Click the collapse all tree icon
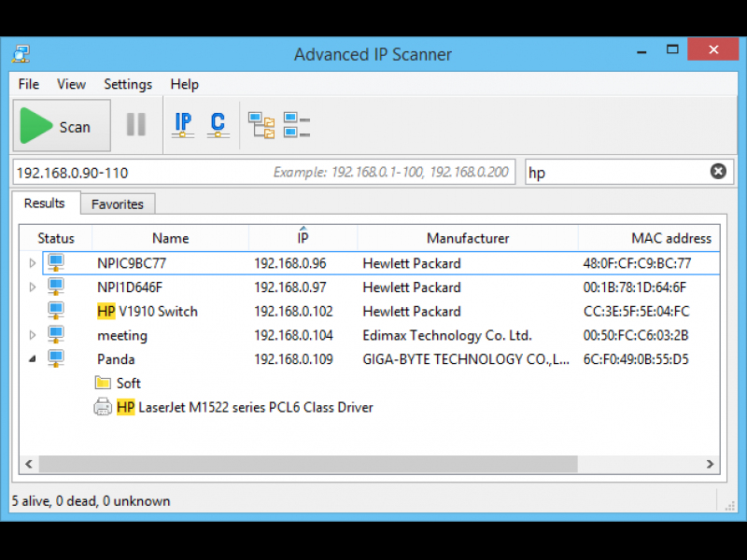 pos(296,125)
